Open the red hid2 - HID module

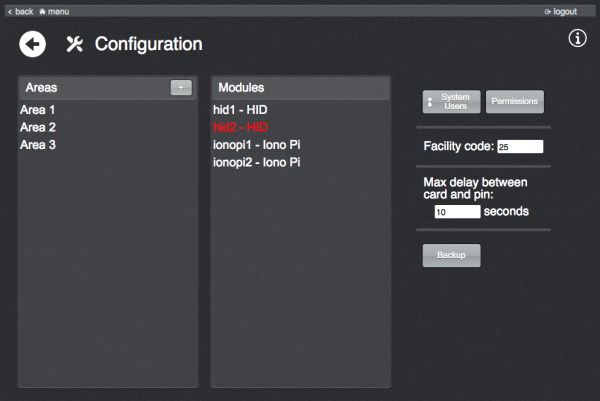tap(240, 127)
